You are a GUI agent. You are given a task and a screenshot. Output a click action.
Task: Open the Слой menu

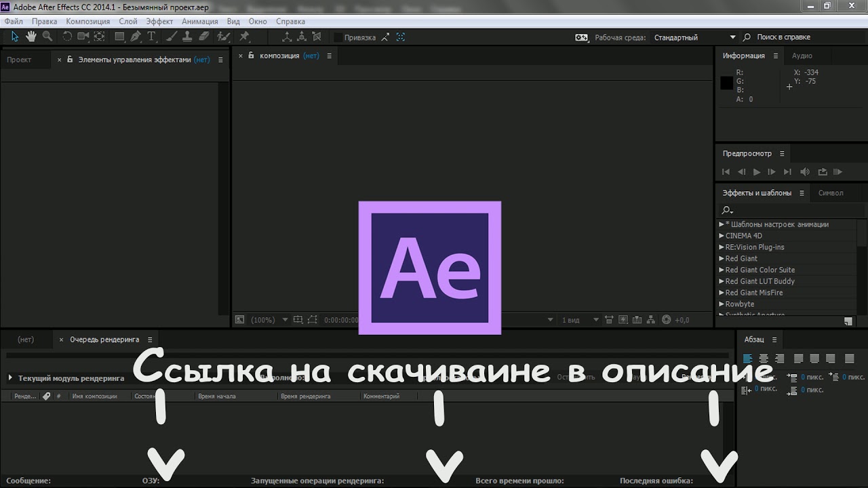click(x=128, y=22)
